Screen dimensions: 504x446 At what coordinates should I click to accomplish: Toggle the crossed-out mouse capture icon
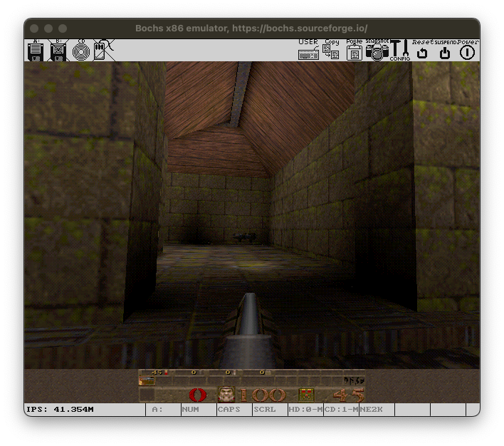tap(104, 51)
